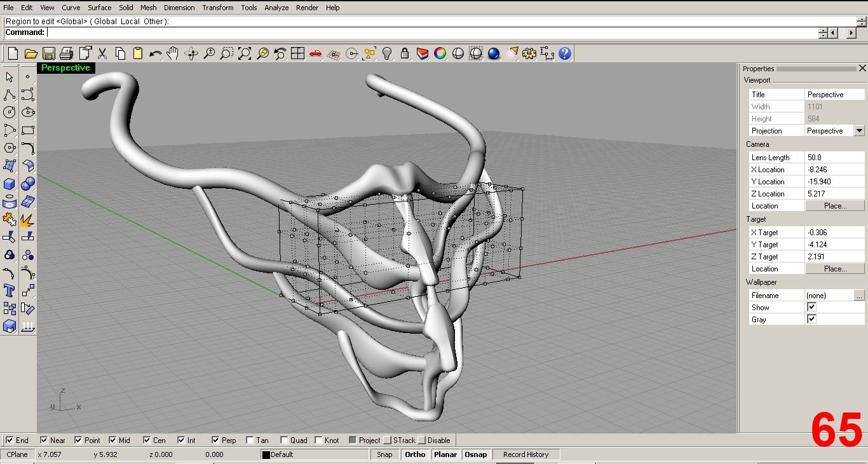Toggle Osnap in the status bar

click(x=476, y=454)
